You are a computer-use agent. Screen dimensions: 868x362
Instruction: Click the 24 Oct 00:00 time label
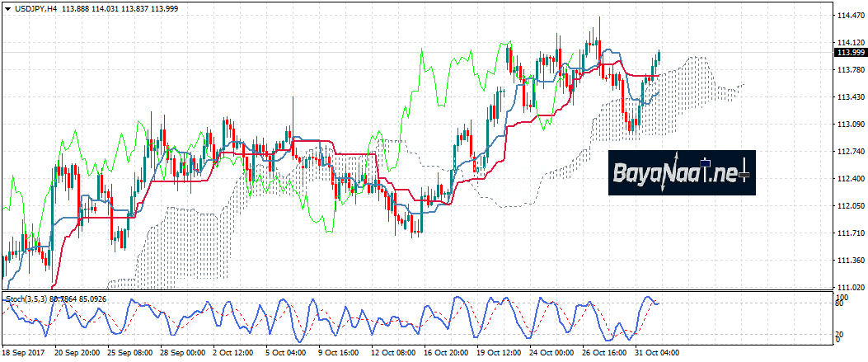click(551, 352)
